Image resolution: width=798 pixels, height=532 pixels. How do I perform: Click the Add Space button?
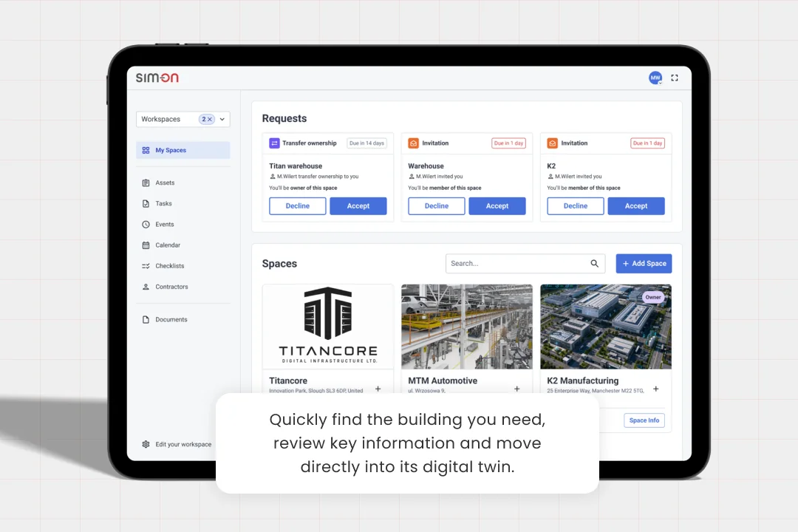point(644,264)
